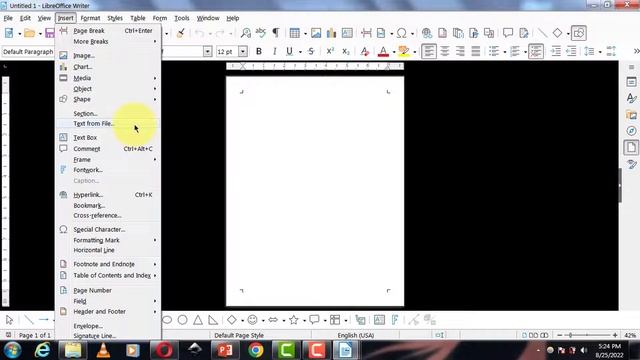Choose Text from File menu entry

(108, 123)
